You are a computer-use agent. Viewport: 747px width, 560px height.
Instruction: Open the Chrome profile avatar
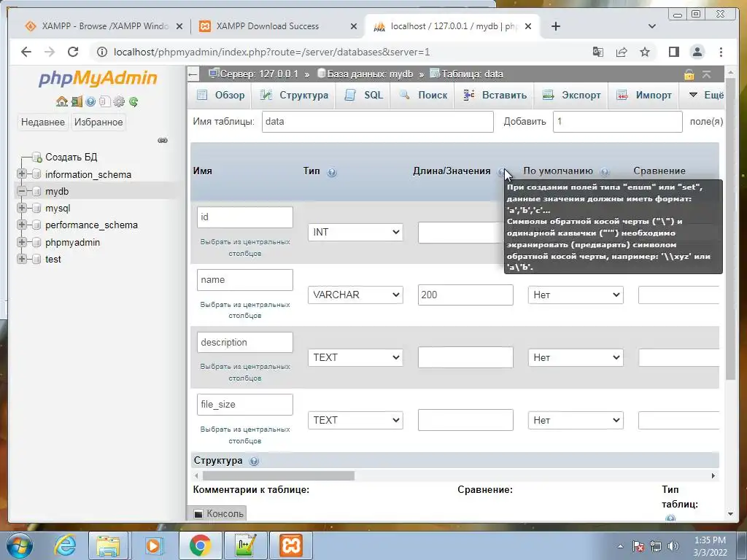(x=697, y=52)
